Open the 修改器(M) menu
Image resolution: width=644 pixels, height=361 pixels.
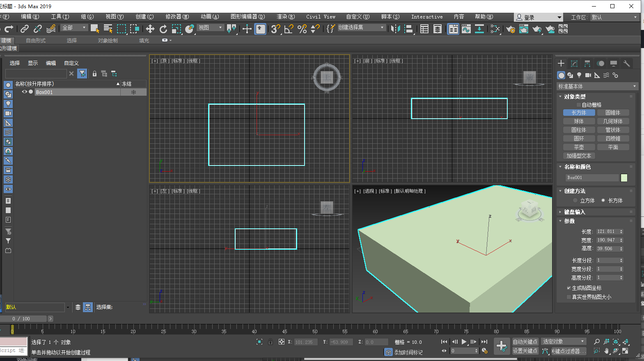click(x=177, y=17)
